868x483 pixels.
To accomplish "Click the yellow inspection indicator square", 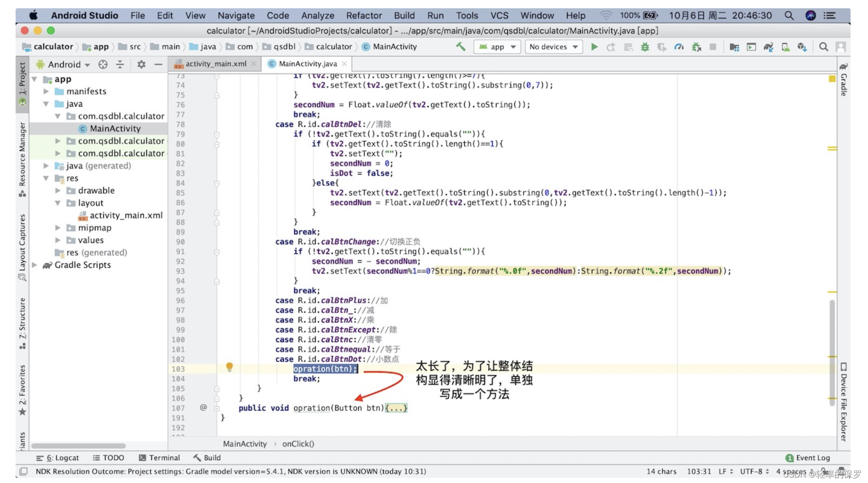I will pos(832,79).
